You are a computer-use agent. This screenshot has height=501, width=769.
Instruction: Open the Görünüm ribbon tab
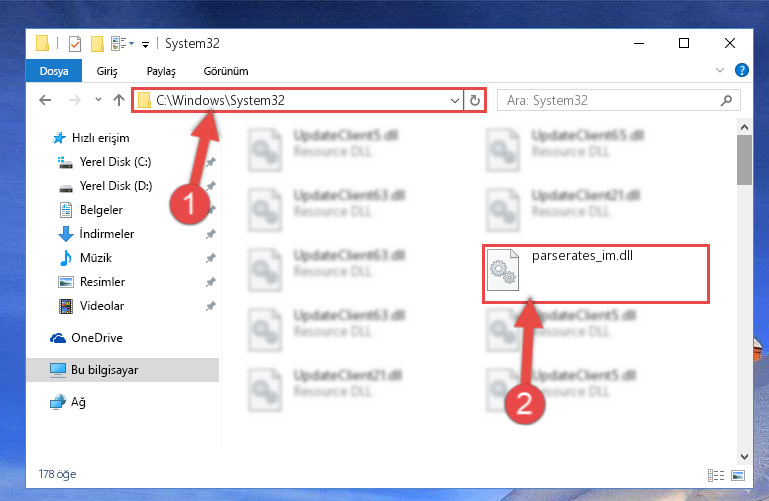(x=226, y=71)
